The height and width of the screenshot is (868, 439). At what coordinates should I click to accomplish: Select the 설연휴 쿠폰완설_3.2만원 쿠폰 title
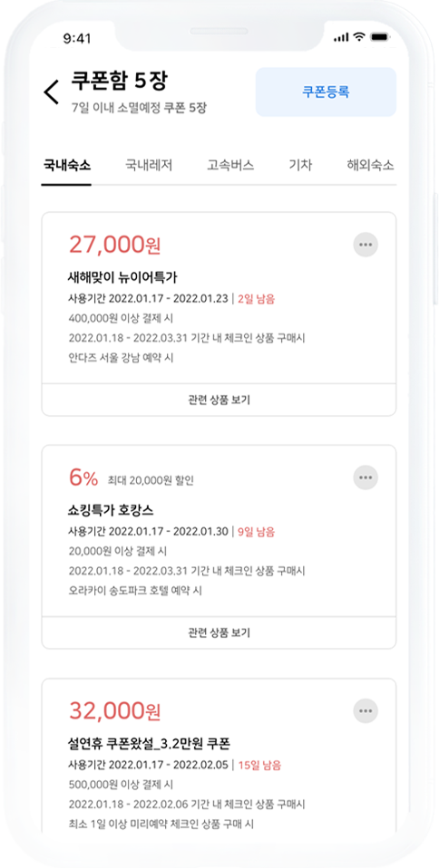[151, 744]
